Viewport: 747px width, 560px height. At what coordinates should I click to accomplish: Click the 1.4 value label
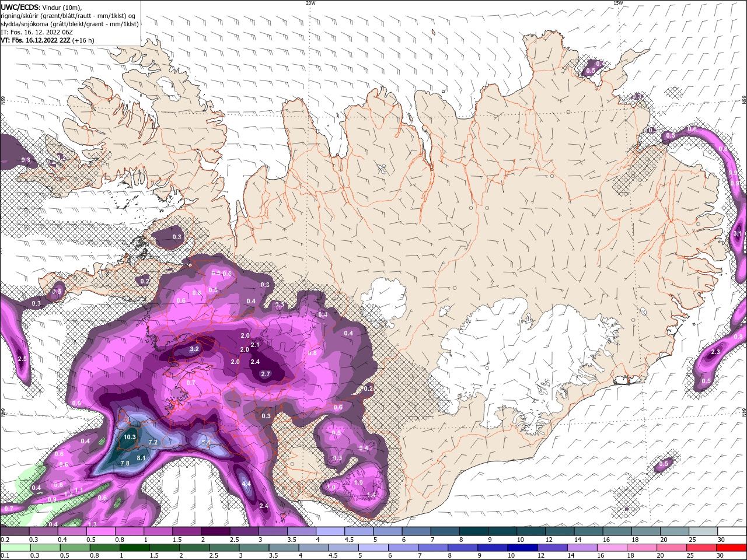coord(372,495)
